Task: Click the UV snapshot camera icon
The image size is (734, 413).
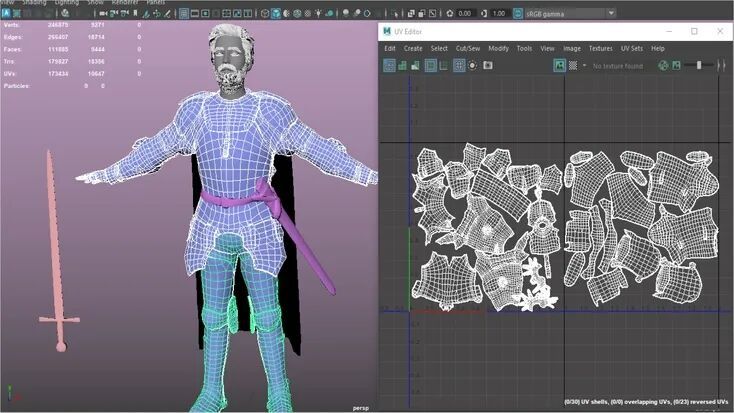Action: pyautogui.click(x=488, y=65)
